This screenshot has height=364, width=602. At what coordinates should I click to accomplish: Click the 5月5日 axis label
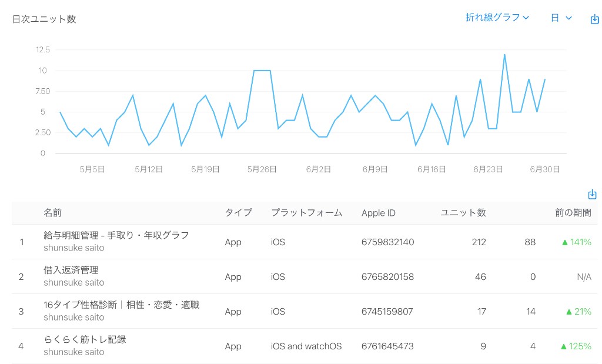[92, 169]
